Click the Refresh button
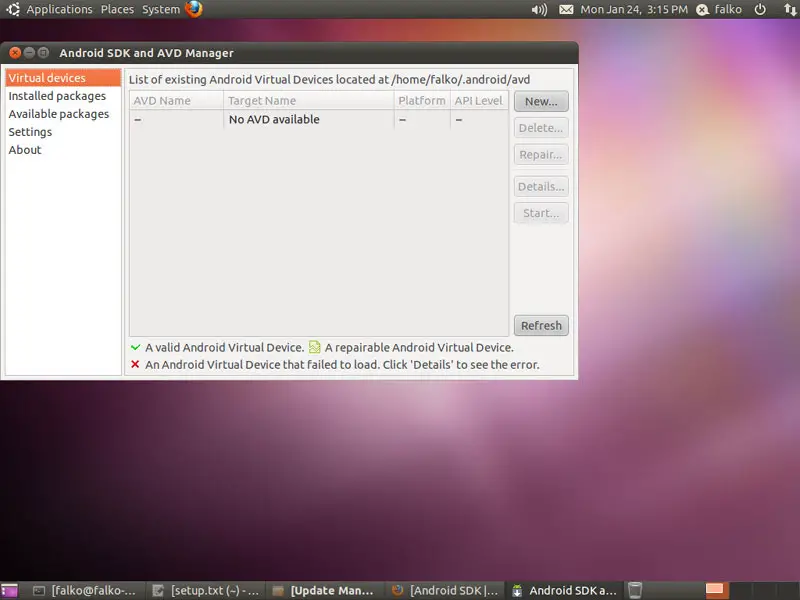Viewport: 800px width, 600px height. [x=541, y=326]
